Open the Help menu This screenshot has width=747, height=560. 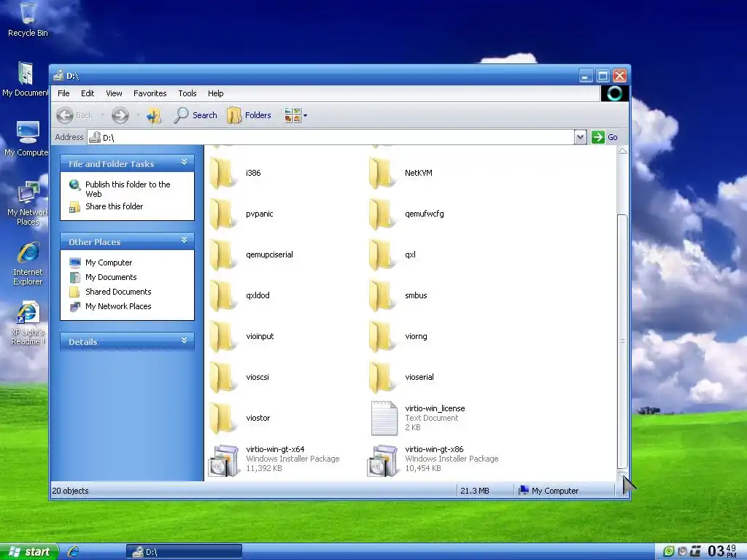click(215, 93)
